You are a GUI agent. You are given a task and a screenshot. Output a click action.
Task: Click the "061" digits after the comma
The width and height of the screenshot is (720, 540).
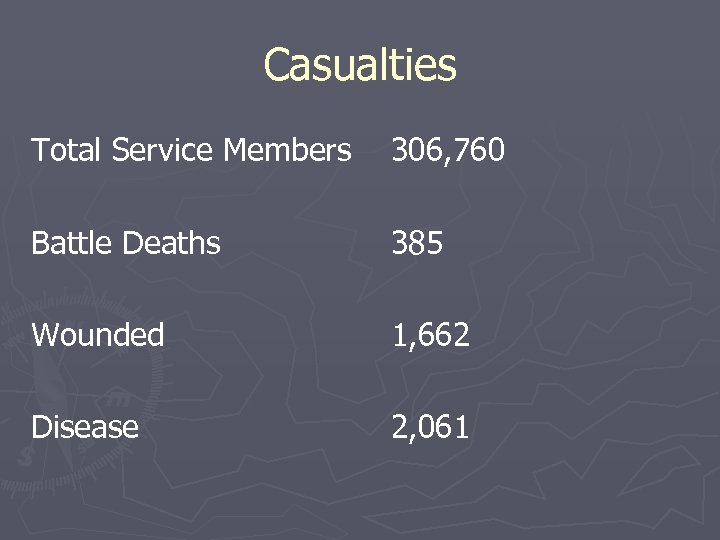tap(446, 427)
